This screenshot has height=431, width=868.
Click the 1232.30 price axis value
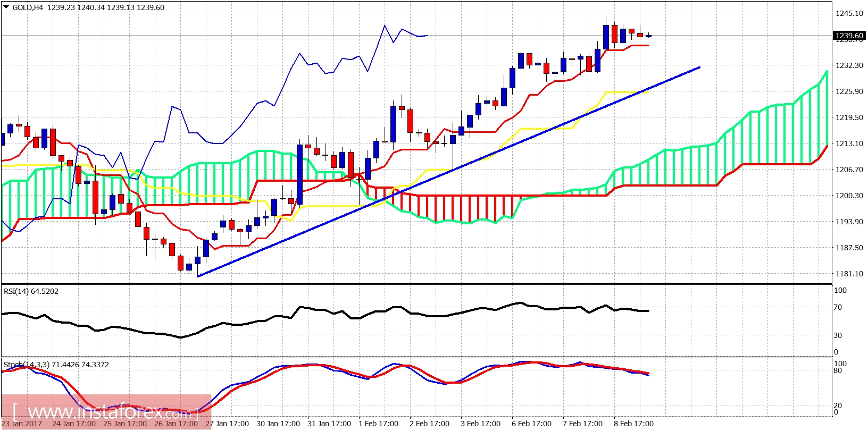click(x=849, y=65)
